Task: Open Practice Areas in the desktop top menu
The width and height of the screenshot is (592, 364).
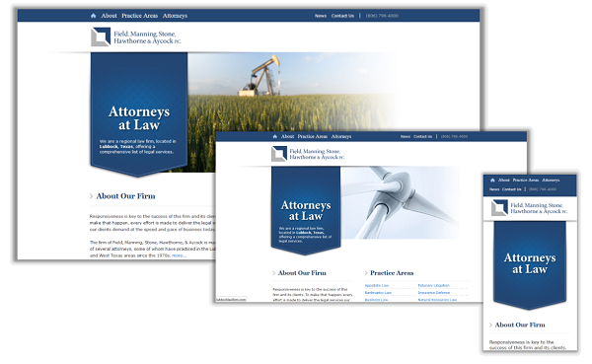Action: click(140, 16)
